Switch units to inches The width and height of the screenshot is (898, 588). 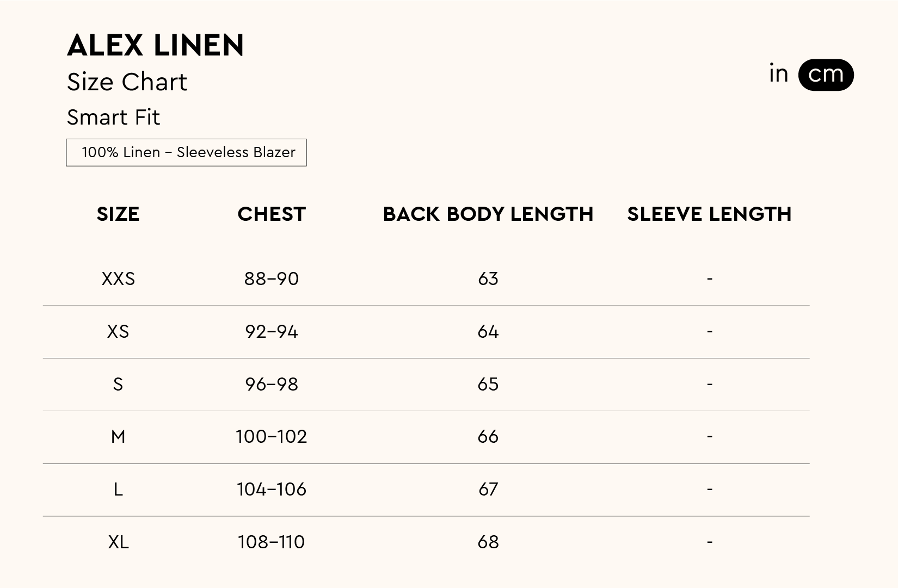[778, 74]
